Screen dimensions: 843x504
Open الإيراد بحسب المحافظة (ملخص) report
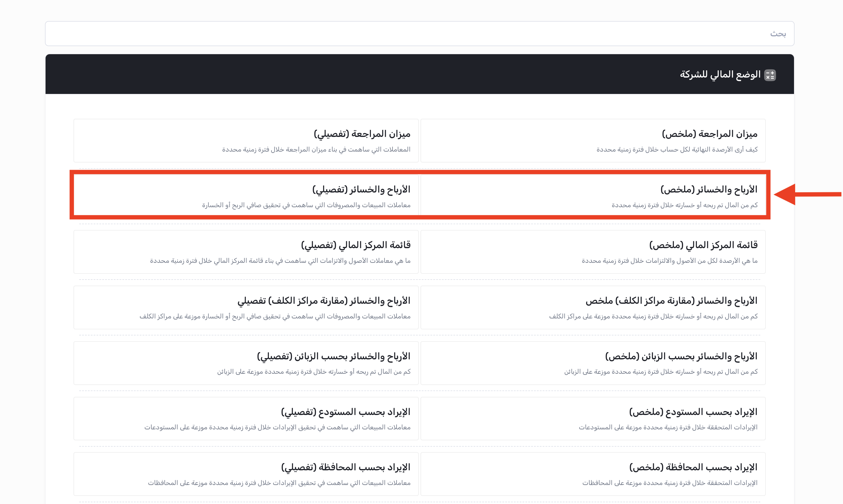click(693, 467)
